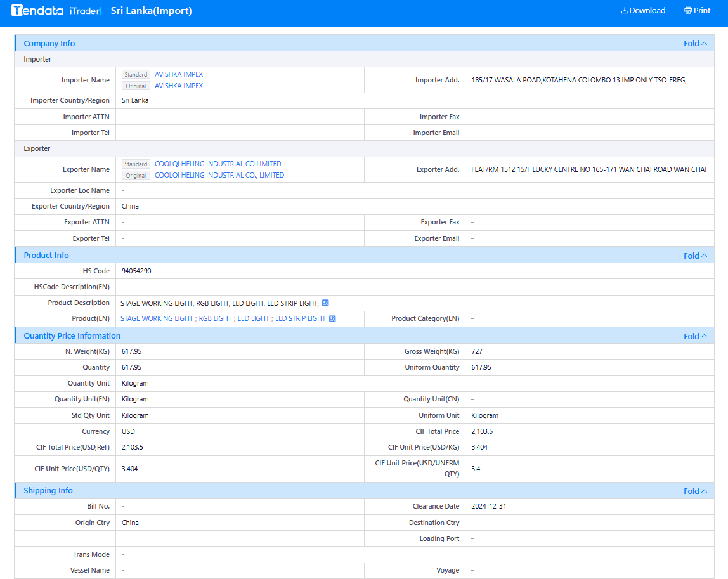Click translate icon beside Product Description
Image resolution: width=728 pixels, height=579 pixels.
[325, 303]
